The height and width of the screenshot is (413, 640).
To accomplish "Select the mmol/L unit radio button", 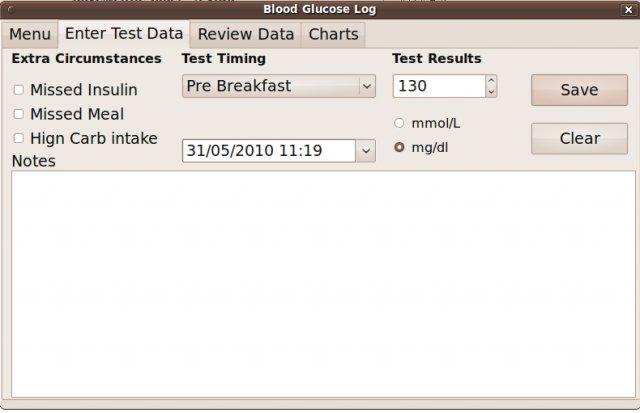I will pyautogui.click(x=400, y=123).
